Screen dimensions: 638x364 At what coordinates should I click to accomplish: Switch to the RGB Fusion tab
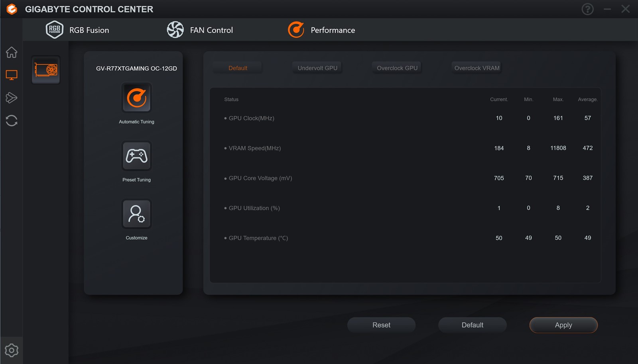(78, 30)
